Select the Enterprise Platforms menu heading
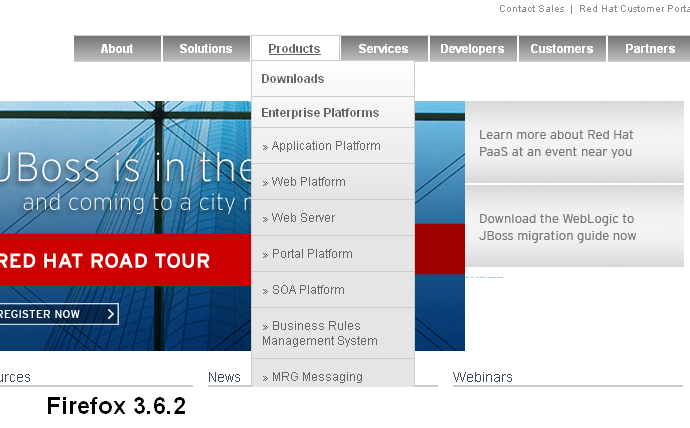The image size is (690, 428). point(333,113)
